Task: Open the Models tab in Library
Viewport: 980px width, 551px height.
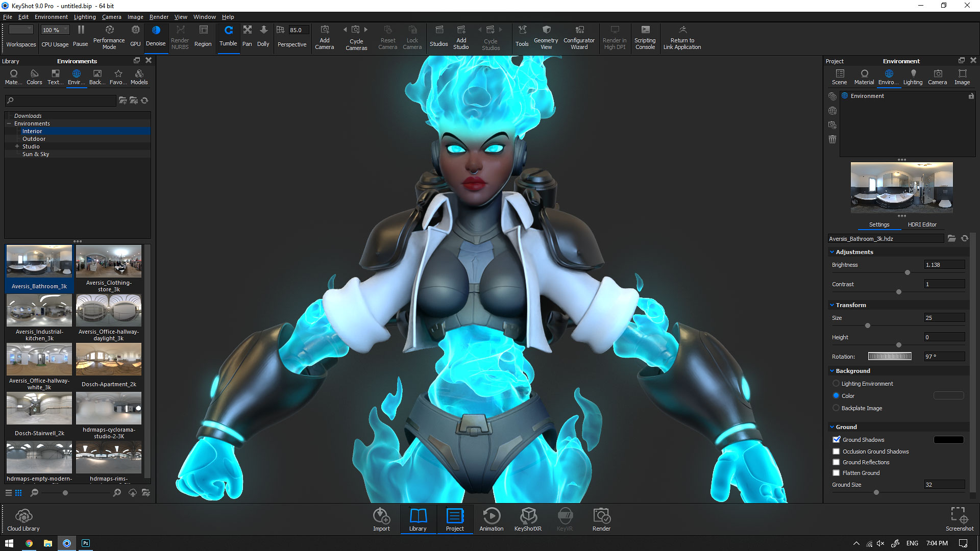Action: point(139,77)
